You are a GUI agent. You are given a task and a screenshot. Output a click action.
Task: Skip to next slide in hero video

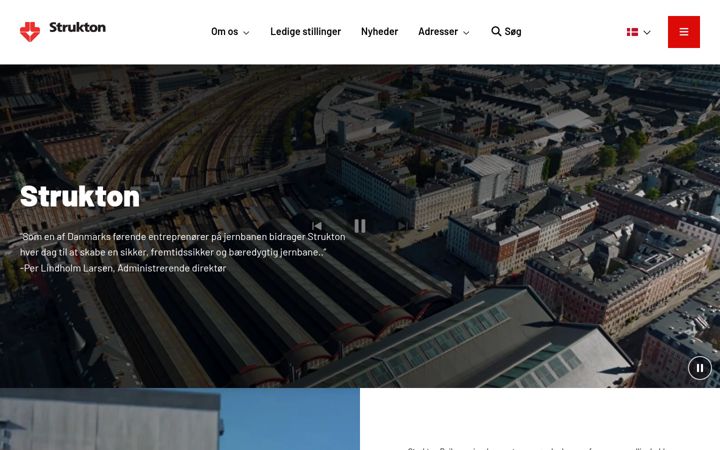pyautogui.click(x=402, y=226)
